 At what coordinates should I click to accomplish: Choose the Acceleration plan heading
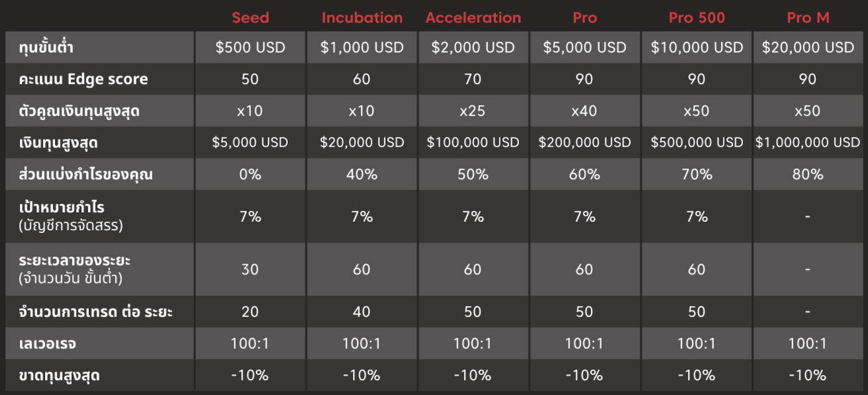tap(473, 17)
